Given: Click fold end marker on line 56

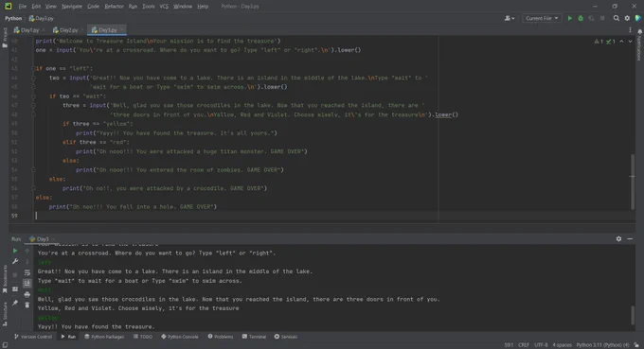Looking at the screenshot, I should (33, 188).
